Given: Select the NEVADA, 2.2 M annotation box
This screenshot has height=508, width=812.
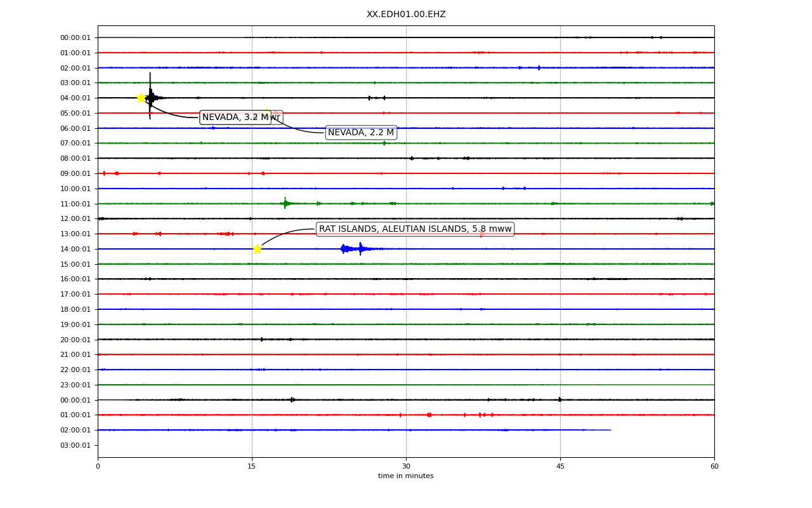Looking at the screenshot, I should pos(361,133).
